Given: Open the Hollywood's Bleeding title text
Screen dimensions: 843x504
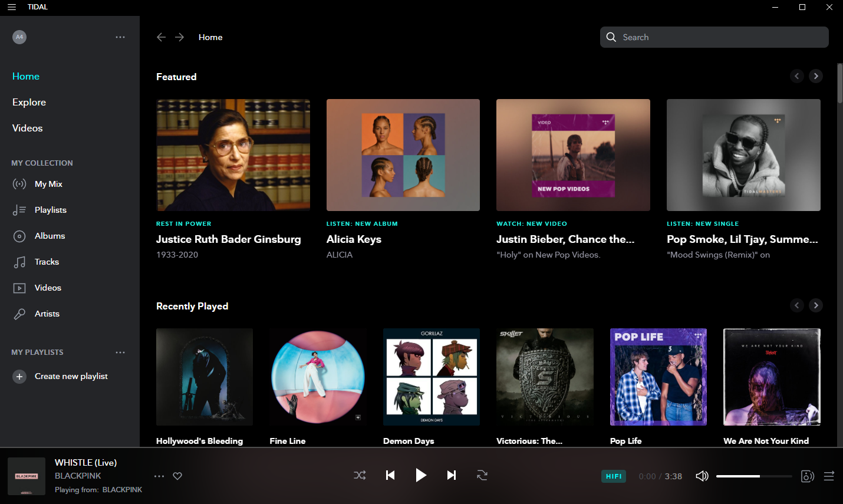Looking at the screenshot, I should [200, 441].
